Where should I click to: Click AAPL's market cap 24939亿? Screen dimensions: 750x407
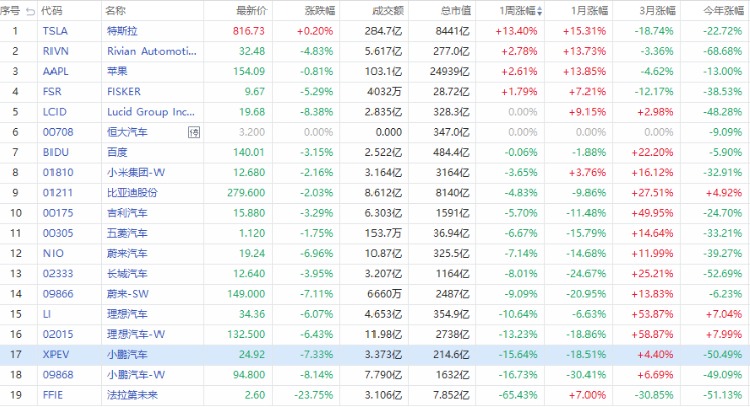[450, 71]
